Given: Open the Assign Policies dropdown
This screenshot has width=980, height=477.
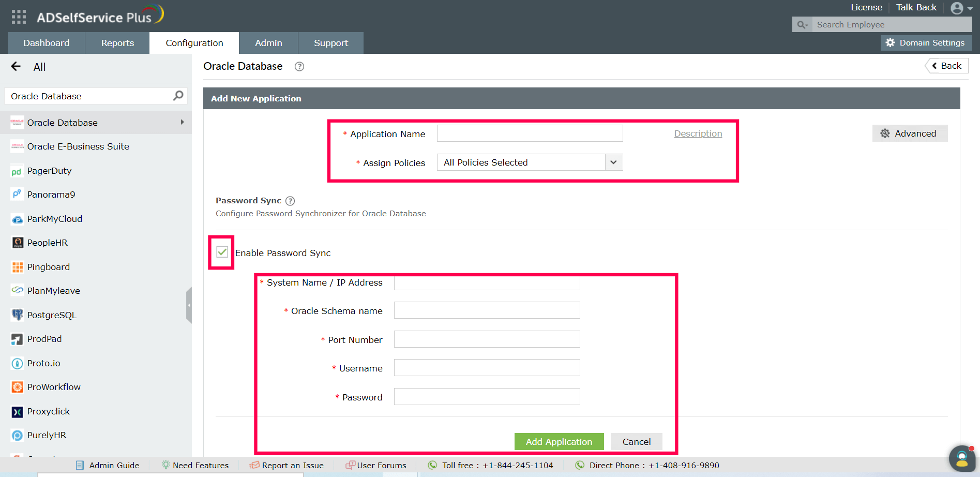Looking at the screenshot, I should coord(530,162).
